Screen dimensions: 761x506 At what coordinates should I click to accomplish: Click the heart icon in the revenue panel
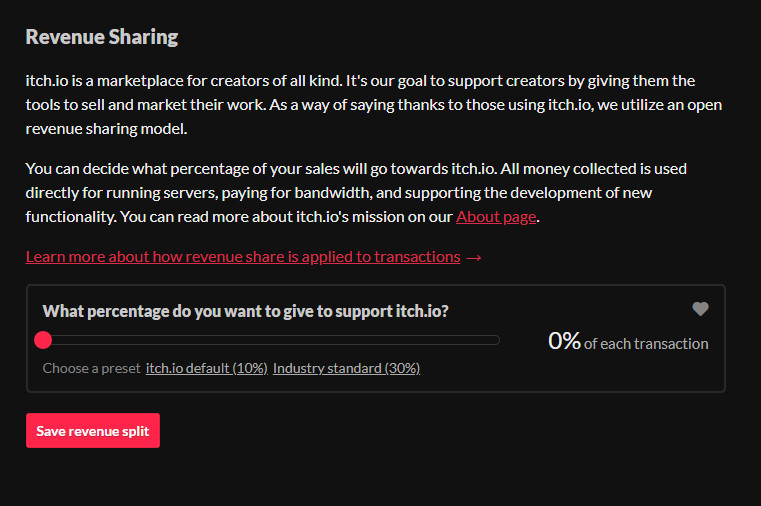click(x=700, y=309)
